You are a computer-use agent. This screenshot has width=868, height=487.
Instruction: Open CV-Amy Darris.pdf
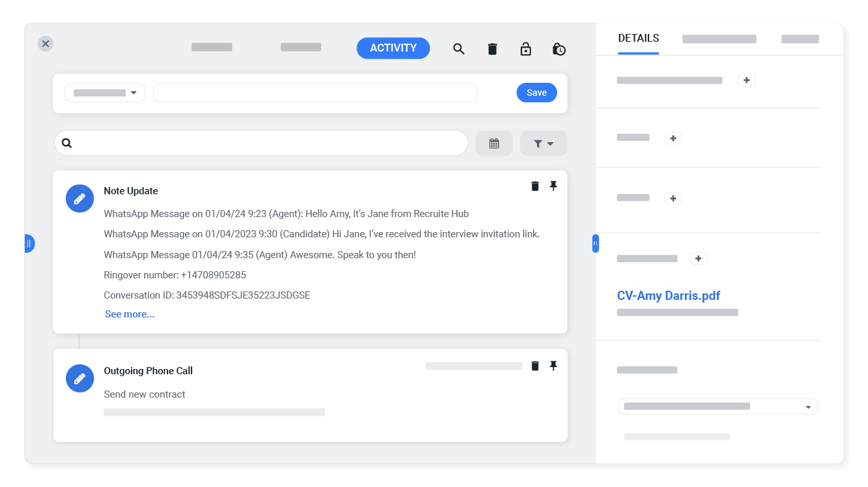tap(669, 295)
